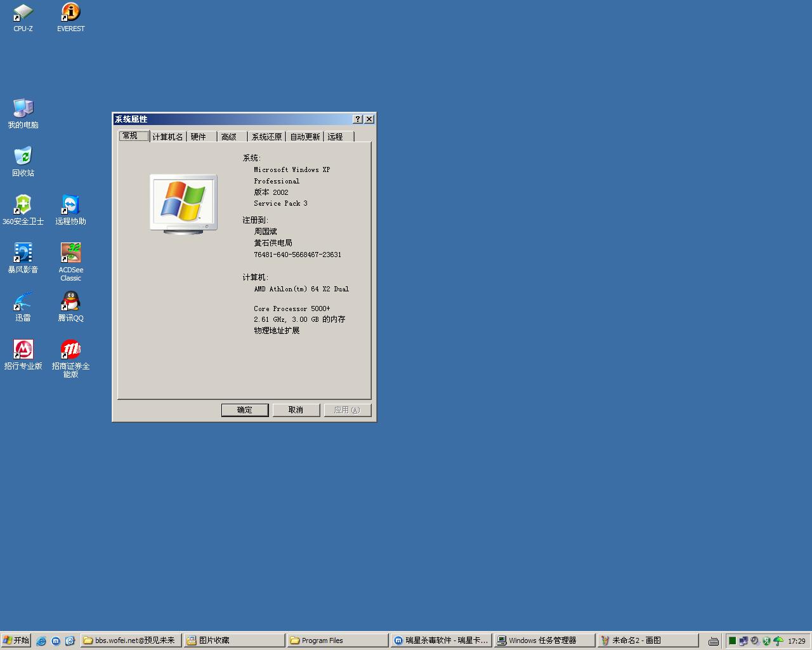Click the keyboard input method tray icon
Viewport: 812px width, 650px height.
(x=714, y=641)
